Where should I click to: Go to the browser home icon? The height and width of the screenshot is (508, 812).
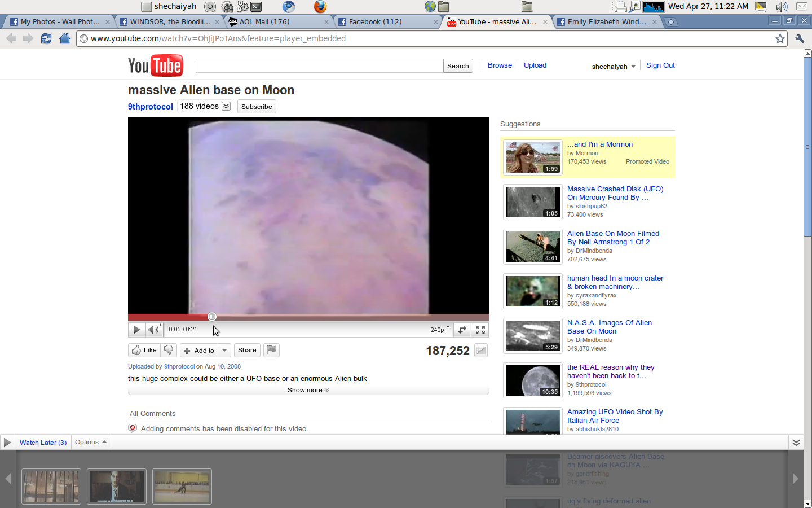pos(65,38)
